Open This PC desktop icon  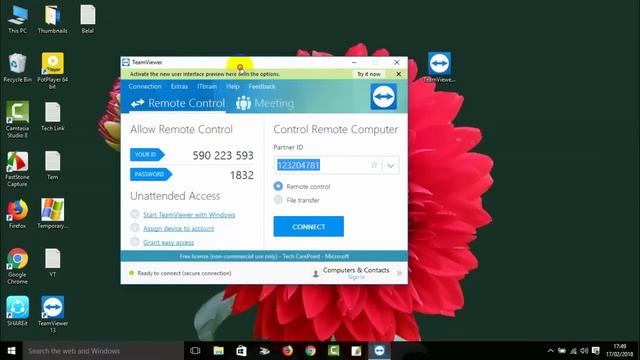18,18
